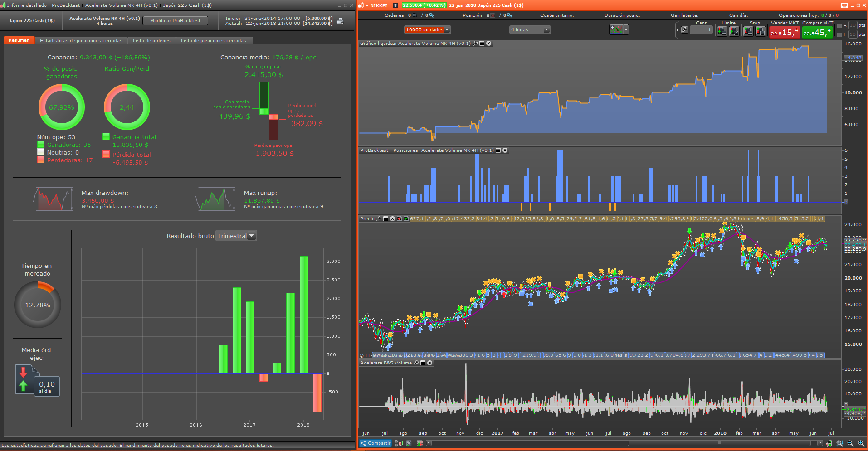Switch to the Resumen tab

click(x=19, y=40)
